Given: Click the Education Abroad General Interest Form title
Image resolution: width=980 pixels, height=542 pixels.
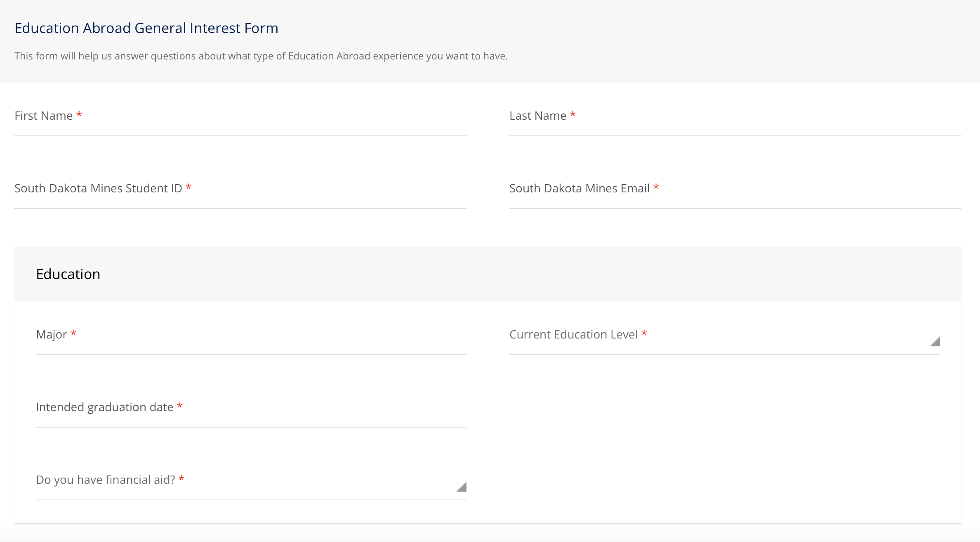Looking at the screenshot, I should coord(146,28).
